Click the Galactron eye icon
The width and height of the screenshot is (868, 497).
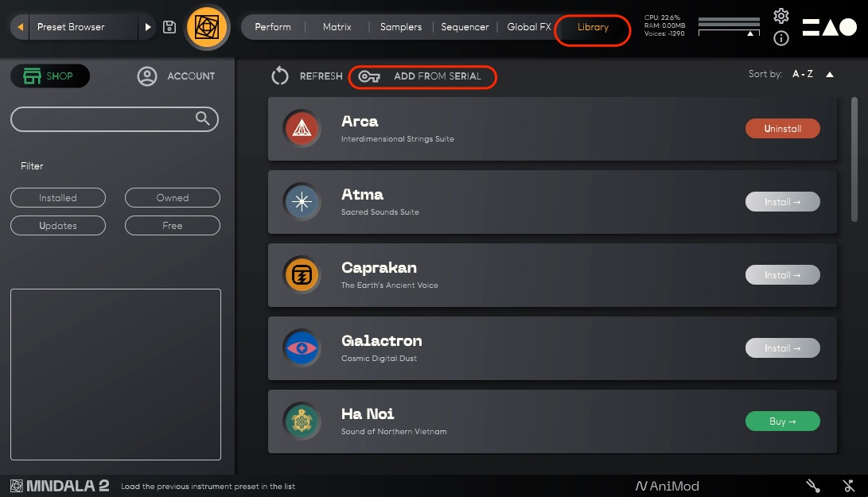(x=302, y=348)
